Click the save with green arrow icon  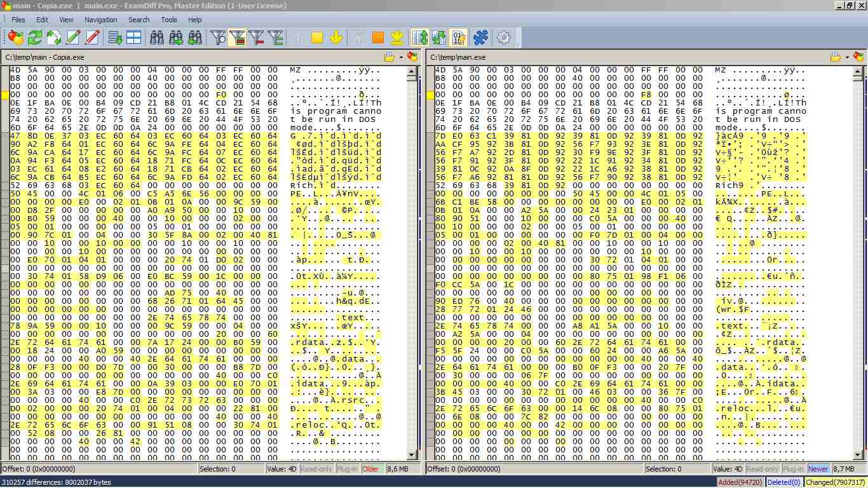[115, 37]
